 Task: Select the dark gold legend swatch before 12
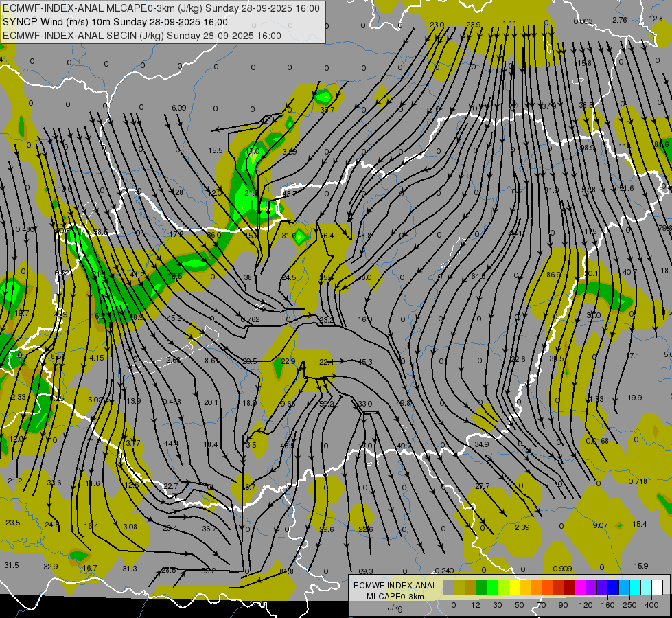(471, 588)
